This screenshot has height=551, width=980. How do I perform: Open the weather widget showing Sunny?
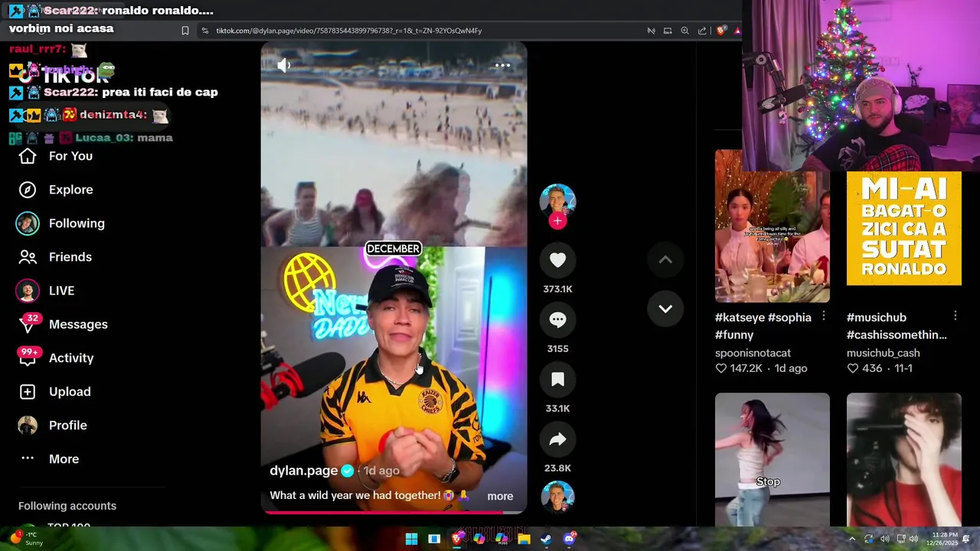[x=27, y=539]
